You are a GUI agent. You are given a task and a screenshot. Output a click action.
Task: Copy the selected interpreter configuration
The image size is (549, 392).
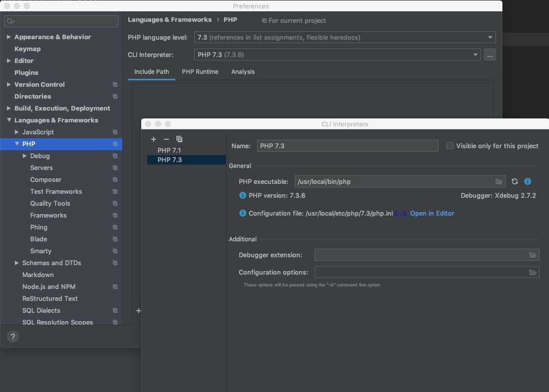179,139
